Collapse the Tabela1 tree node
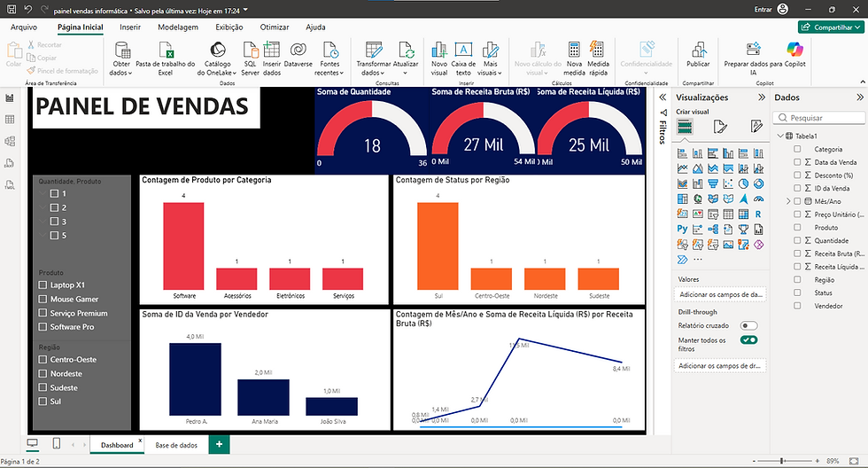 click(780, 136)
